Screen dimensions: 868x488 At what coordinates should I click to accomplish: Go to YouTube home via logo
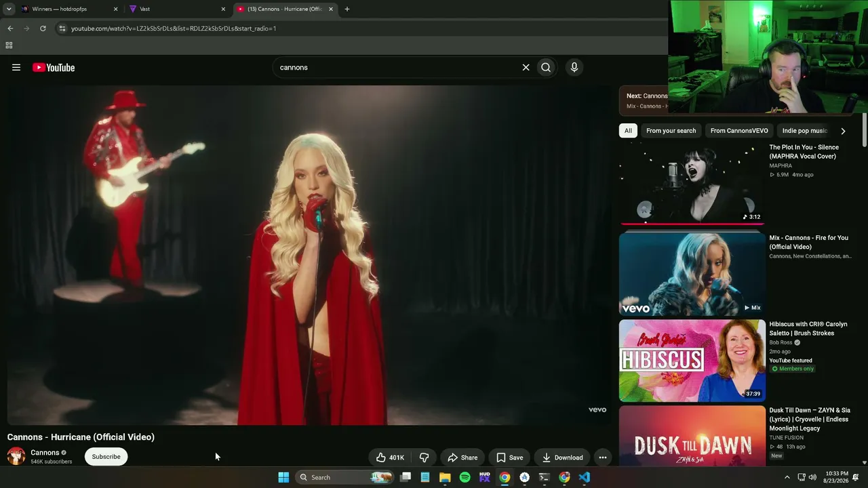(54, 67)
